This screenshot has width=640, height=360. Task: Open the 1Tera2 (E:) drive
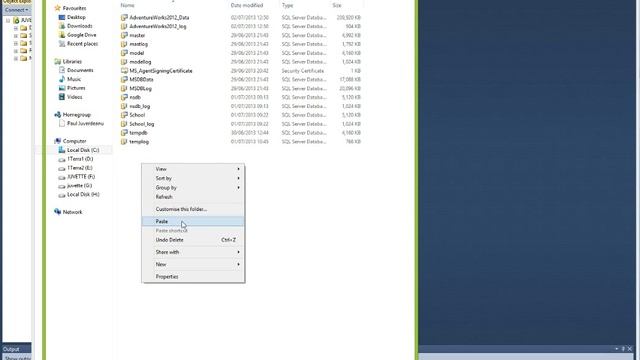coord(80,168)
